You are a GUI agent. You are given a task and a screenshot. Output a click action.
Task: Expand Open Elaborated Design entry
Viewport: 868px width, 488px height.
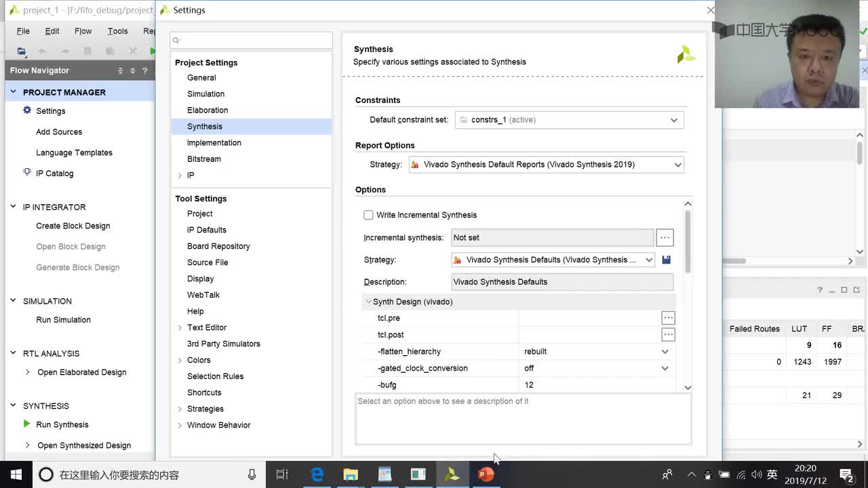(x=27, y=372)
